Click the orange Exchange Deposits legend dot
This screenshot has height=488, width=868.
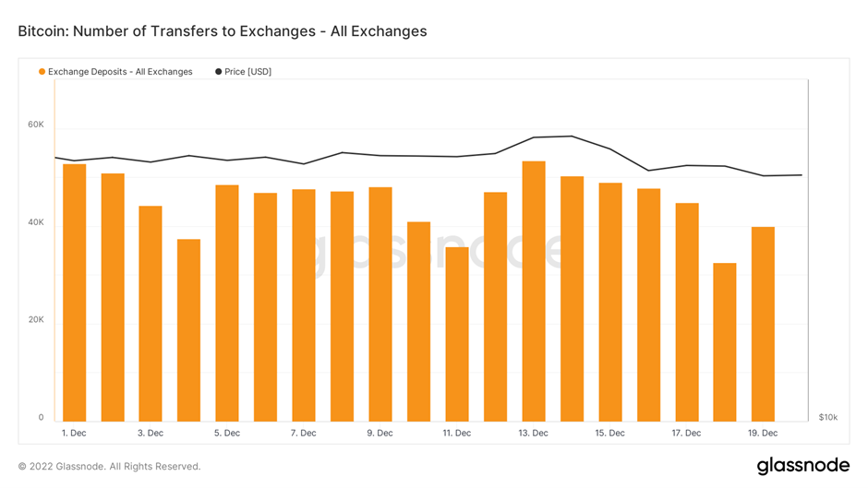(x=42, y=72)
